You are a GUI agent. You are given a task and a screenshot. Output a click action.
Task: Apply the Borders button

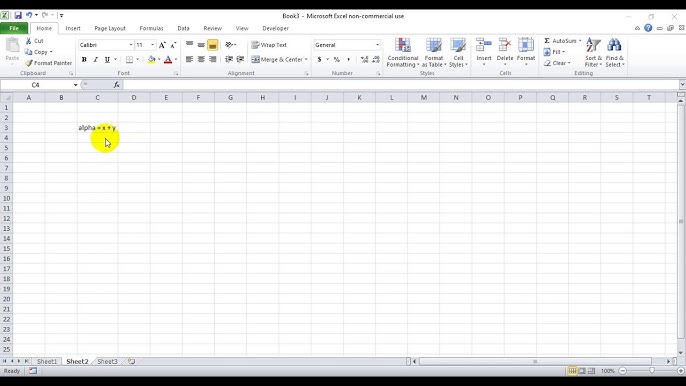point(130,60)
